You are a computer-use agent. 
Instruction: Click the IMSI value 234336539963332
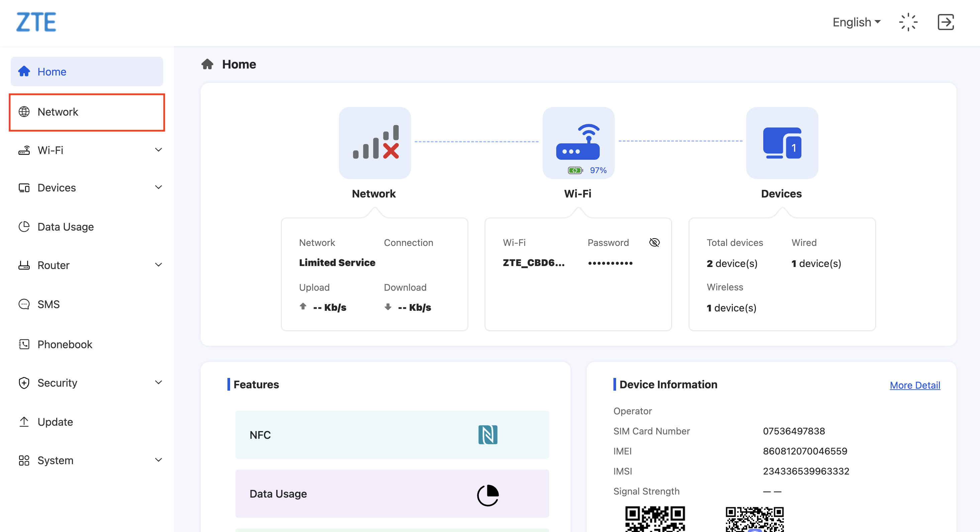point(806,471)
